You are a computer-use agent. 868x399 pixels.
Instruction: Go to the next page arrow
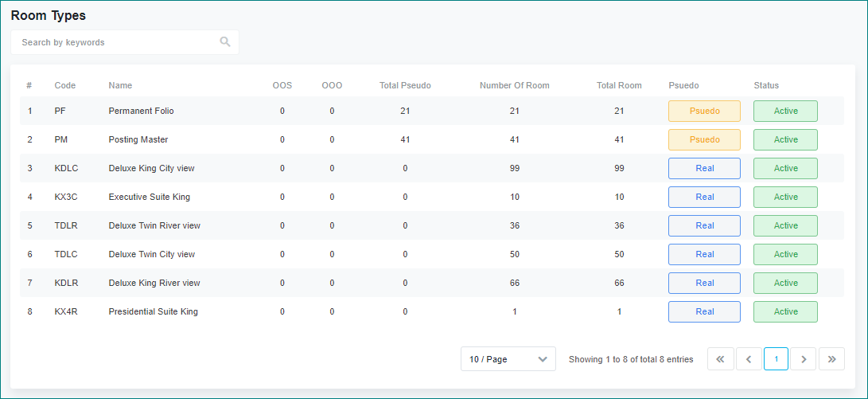point(804,359)
